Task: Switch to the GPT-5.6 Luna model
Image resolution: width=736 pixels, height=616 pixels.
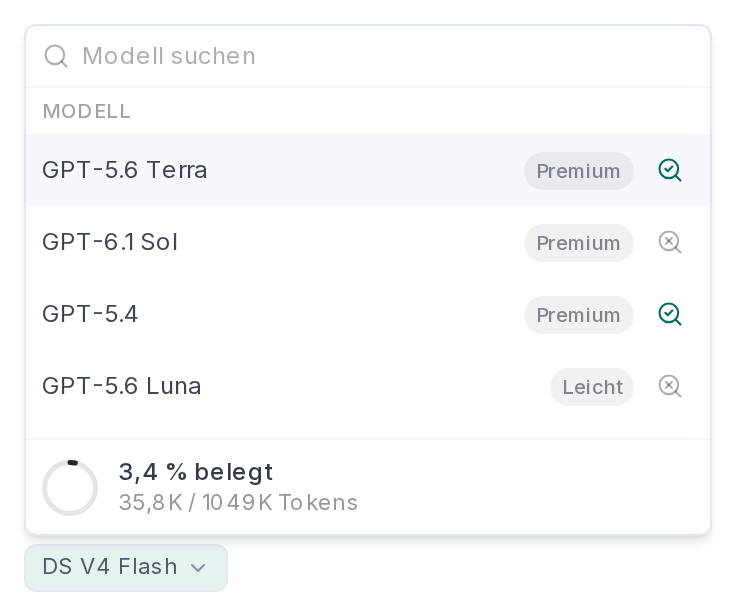Action: 368,387
